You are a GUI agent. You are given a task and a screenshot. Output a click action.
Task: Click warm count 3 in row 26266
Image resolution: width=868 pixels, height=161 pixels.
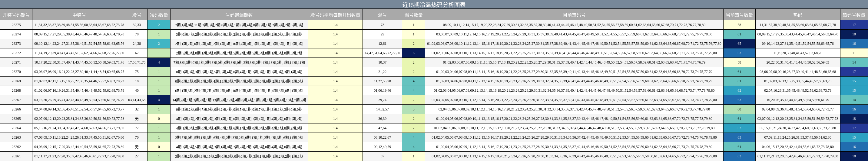coord(413,110)
